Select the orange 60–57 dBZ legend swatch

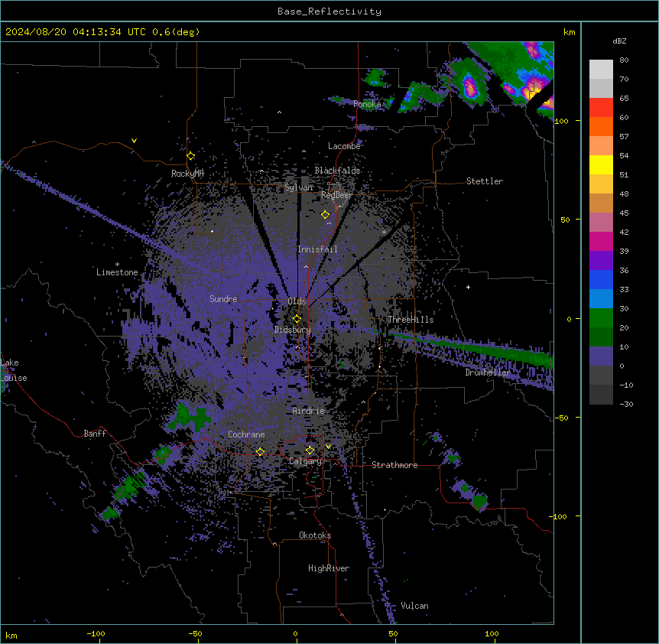601,127
